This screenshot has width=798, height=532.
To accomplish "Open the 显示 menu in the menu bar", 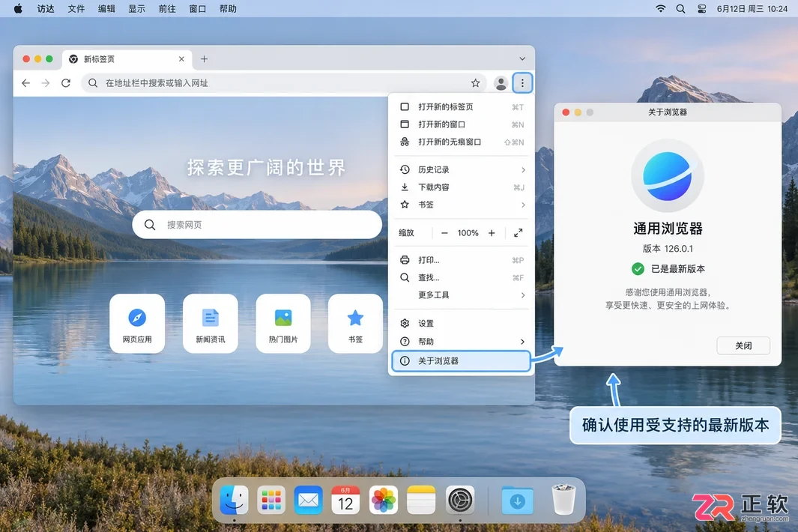I will pyautogui.click(x=136, y=9).
